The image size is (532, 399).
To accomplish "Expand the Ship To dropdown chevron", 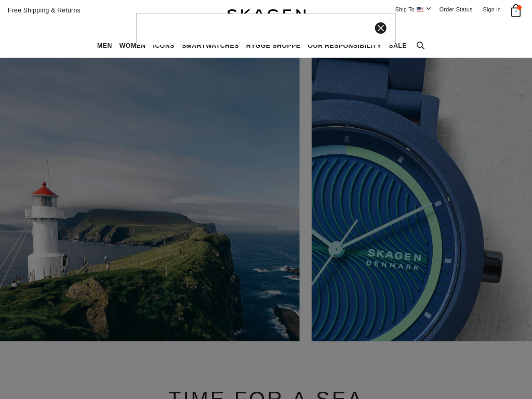I will point(429,9).
